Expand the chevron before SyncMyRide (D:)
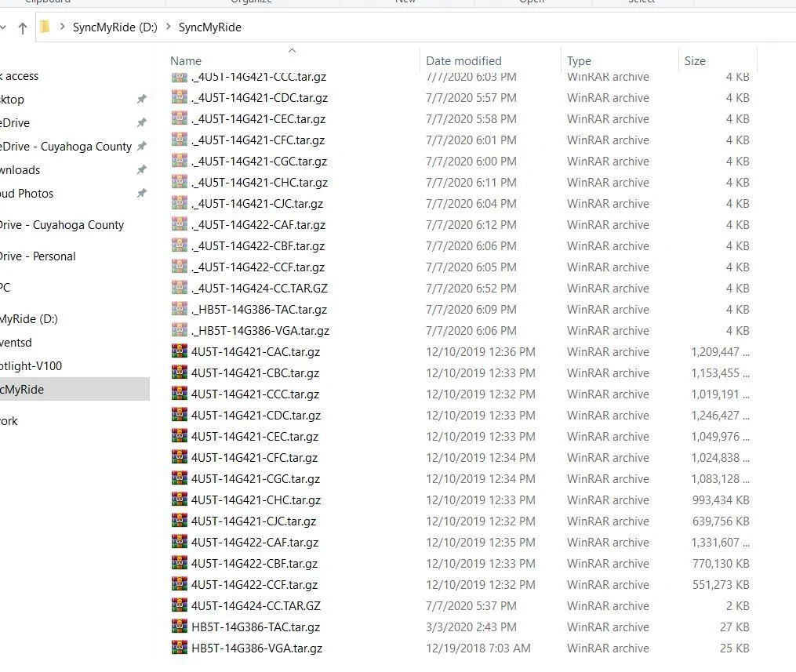Screen dimensions: 796x672 pos(63,27)
